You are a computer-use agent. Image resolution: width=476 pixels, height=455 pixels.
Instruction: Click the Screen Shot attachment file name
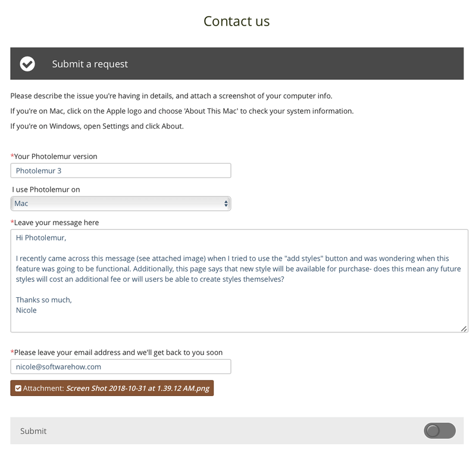click(x=138, y=388)
